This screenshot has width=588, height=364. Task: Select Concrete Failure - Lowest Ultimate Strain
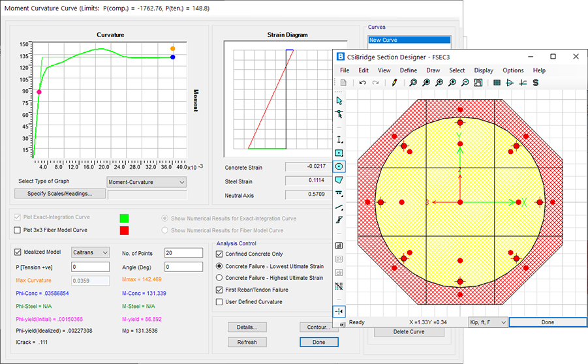point(219,266)
